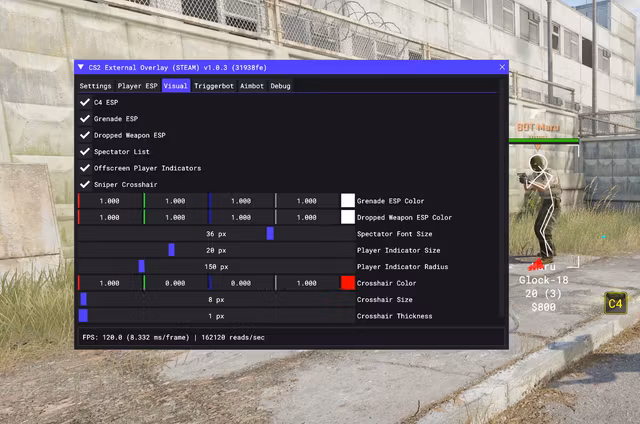Click the Grenade ESP Color label

(390, 201)
